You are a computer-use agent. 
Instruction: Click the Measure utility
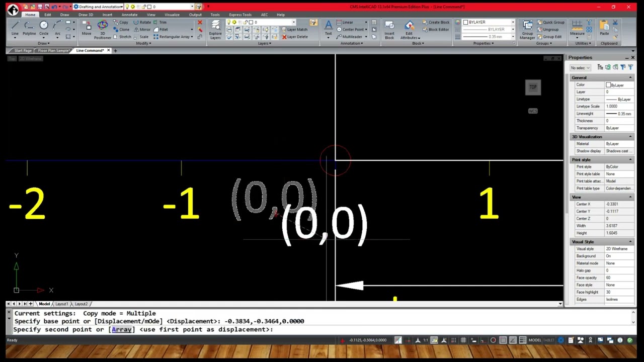coord(577,28)
